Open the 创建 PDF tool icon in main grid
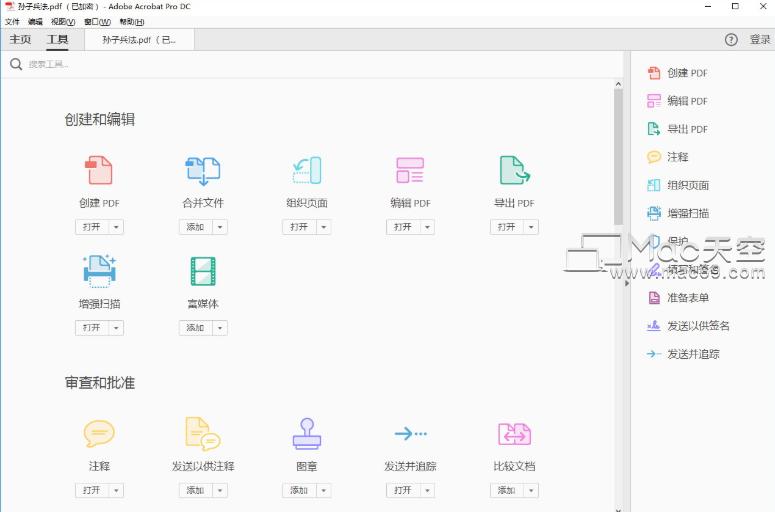 click(99, 170)
